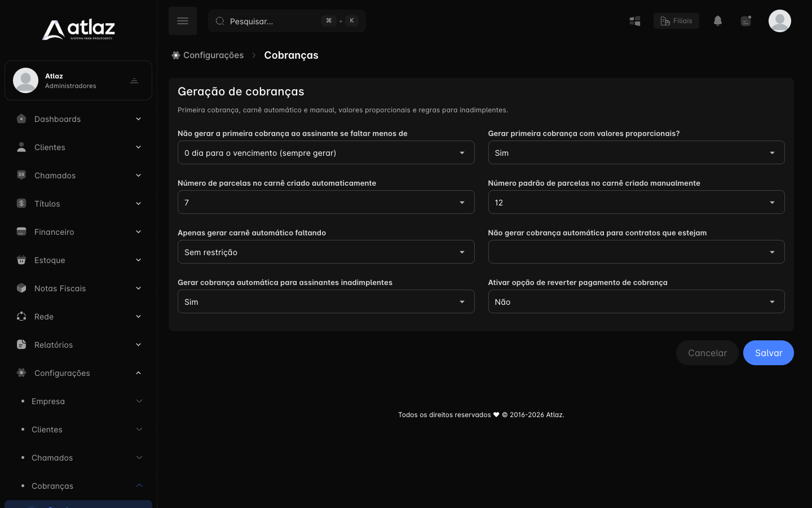Click the Títulos dollar icon

21,203
